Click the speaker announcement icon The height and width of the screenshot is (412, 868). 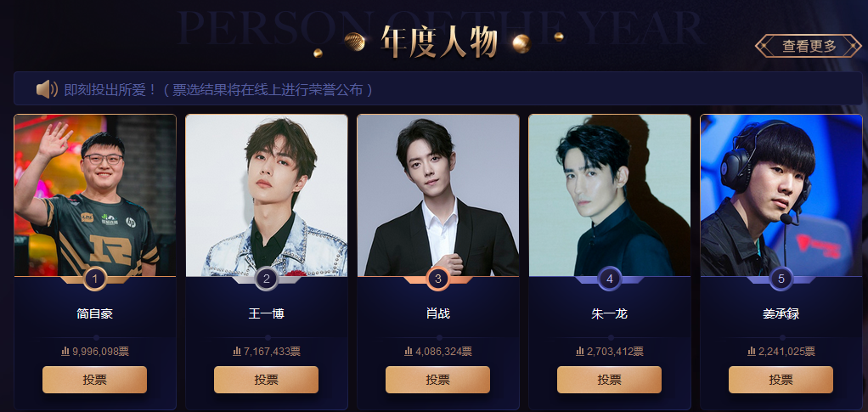tap(47, 89)
